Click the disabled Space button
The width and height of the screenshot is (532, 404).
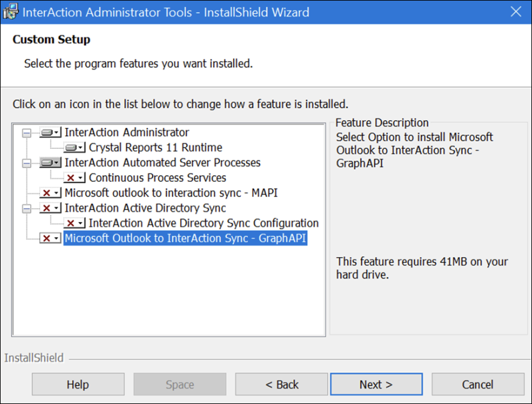tap(180, 384)
